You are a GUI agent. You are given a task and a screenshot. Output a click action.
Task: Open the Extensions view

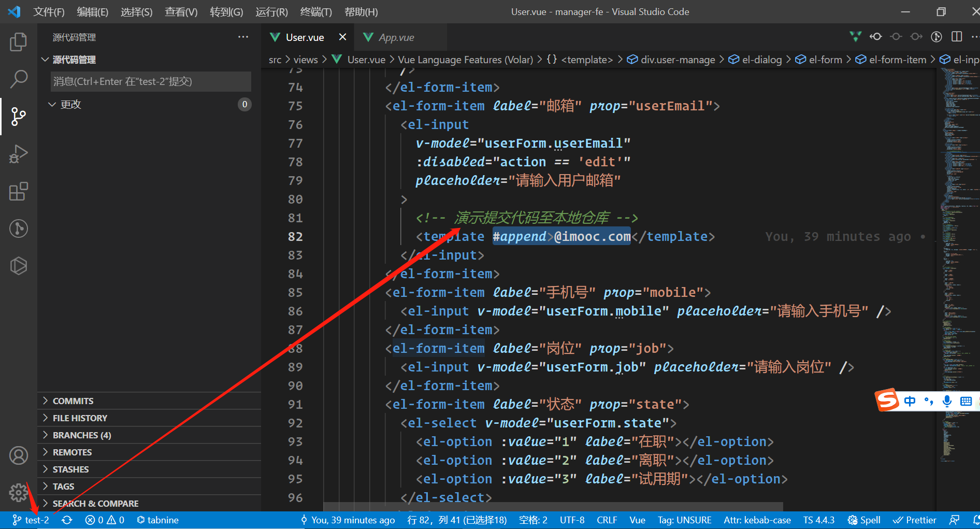[x=19, y=191]
